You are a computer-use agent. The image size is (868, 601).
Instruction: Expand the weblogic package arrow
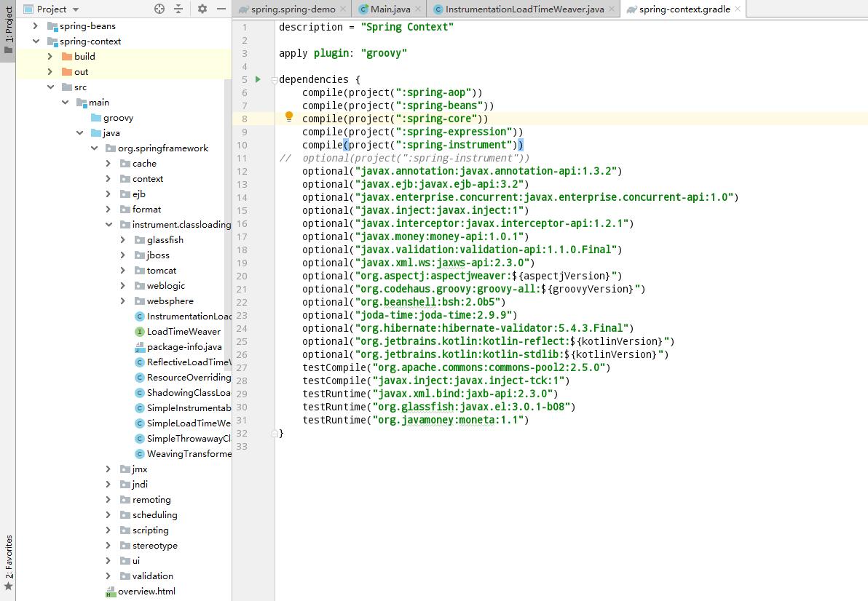point(122,286)
